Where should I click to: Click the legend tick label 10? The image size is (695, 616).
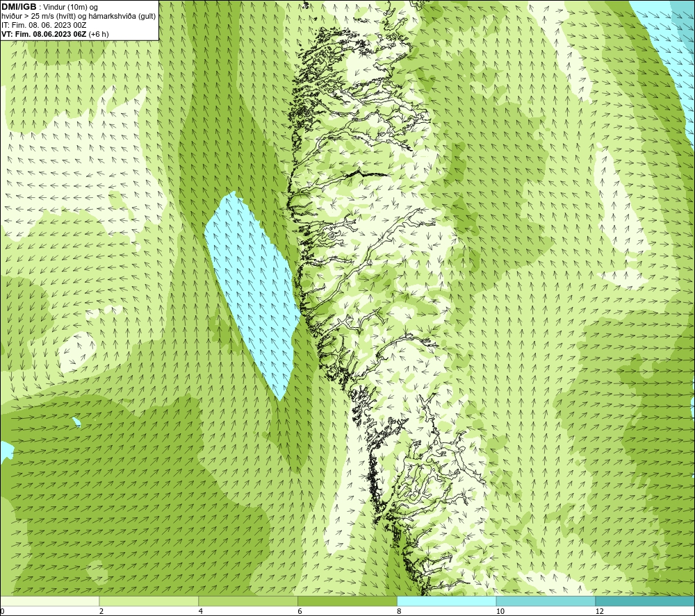pyautogui.click(x=500, y=611)
